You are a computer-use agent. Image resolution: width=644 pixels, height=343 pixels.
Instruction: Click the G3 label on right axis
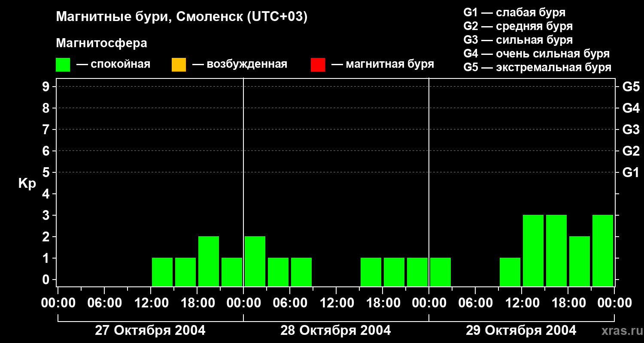(x=631, y=129)
